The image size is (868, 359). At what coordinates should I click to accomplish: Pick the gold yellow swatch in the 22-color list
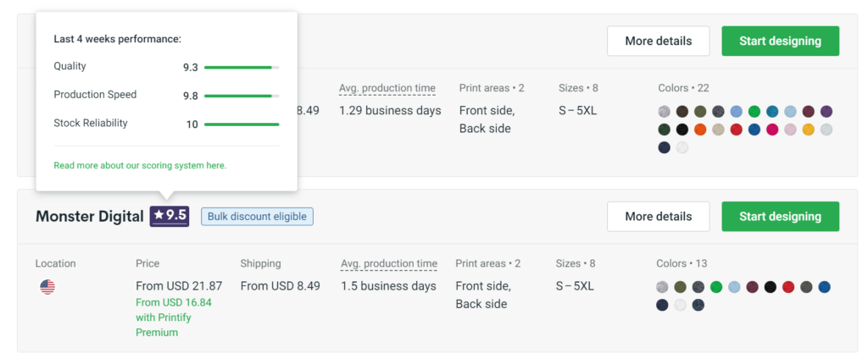(808, 130)
